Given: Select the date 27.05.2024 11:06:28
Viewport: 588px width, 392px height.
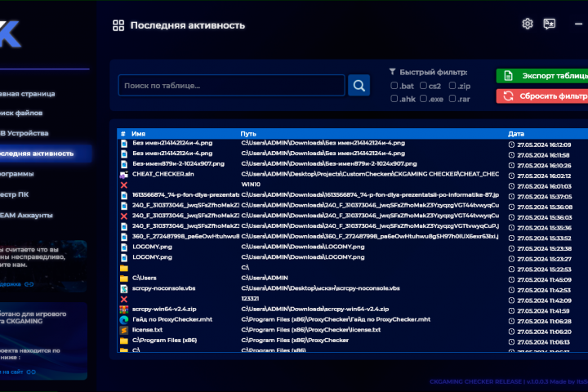Looking at the screenshot, I should (x=545, y=322).
